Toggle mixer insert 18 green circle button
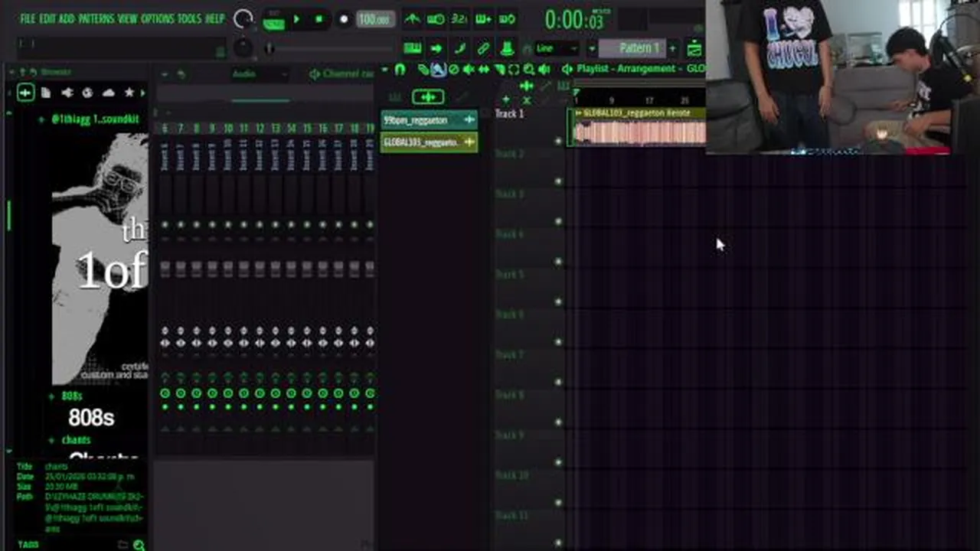The height and width of the screenshot is (551, 980). click(x=354, y=393)
